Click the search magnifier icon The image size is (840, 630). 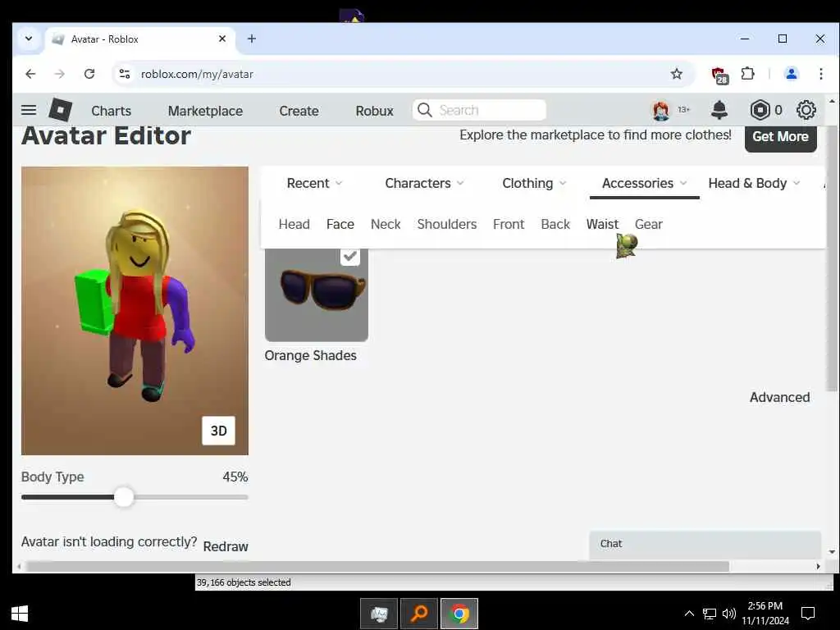coord(424,110)
